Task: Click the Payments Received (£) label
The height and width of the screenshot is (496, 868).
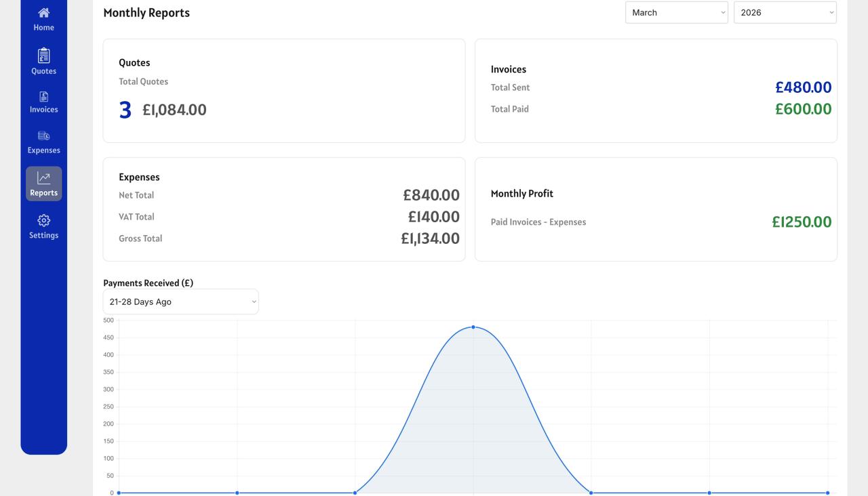Action: [x=148, y=283]
